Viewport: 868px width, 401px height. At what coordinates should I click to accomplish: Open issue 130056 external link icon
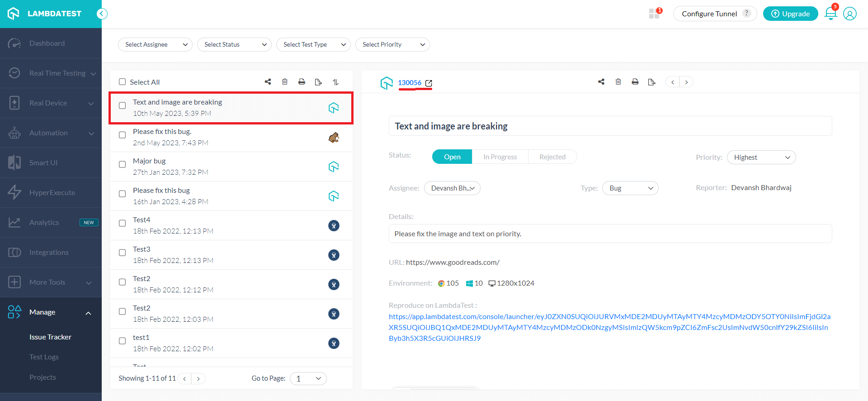pos(429,83)
